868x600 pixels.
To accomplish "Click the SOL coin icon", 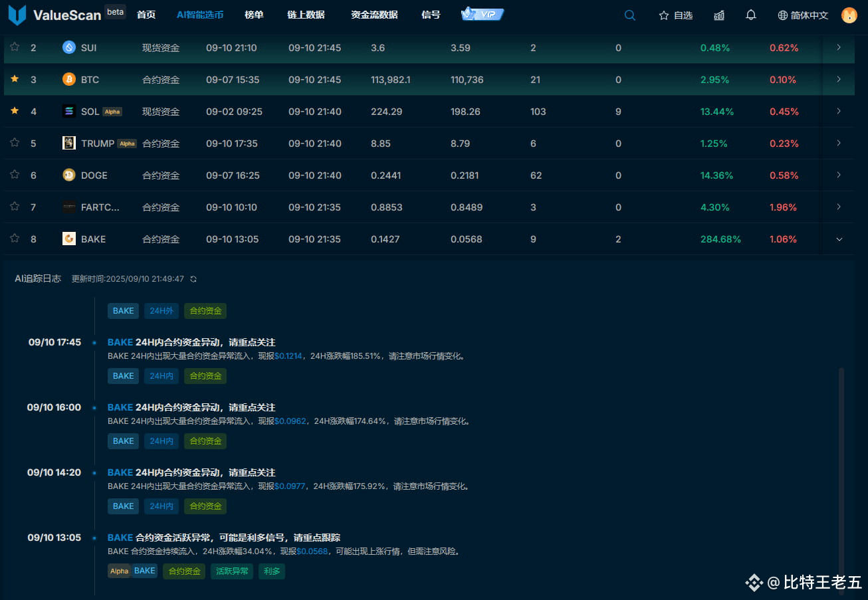I will coord(69,111).
